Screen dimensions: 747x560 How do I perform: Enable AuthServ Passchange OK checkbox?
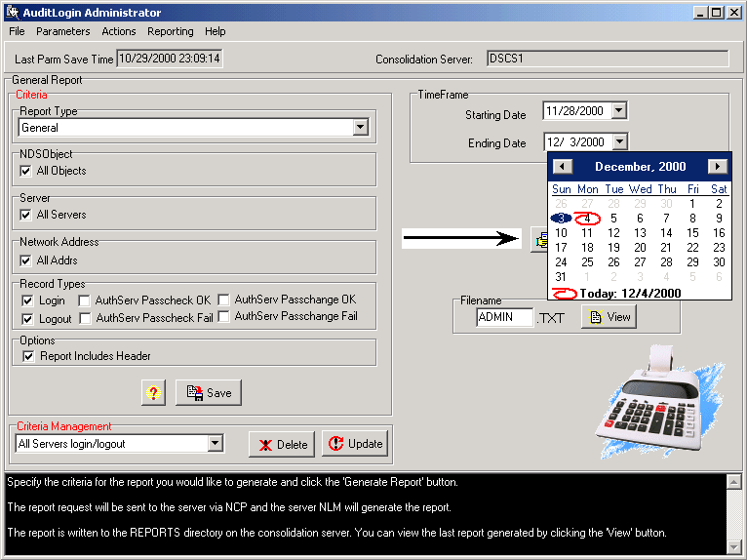tap(223, 300)
